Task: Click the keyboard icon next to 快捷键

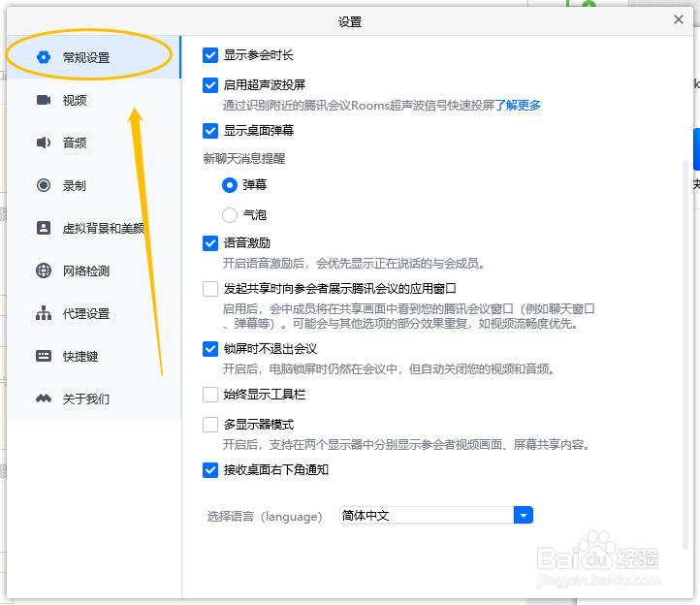Action: (44, 356)
